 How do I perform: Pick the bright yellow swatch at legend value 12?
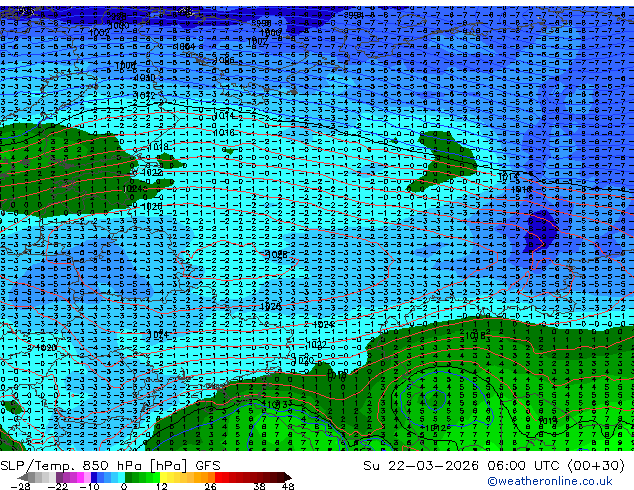(x=163, y=477)
